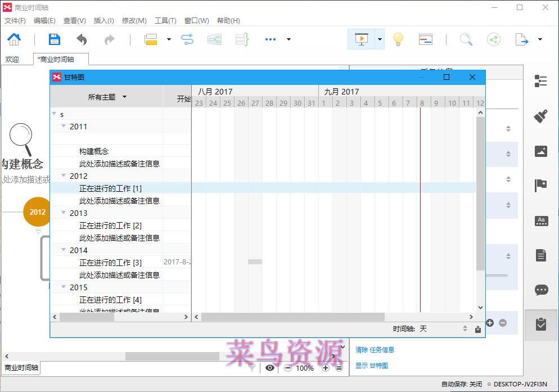Toggle the eye visibility icon near zoom controls

point(270,368)
